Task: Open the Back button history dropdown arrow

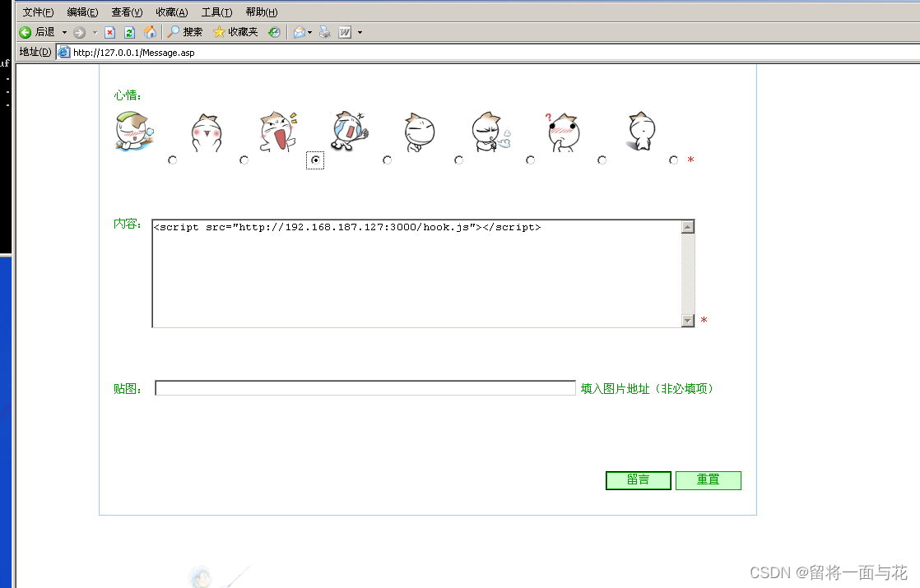Action: [64, 32]
